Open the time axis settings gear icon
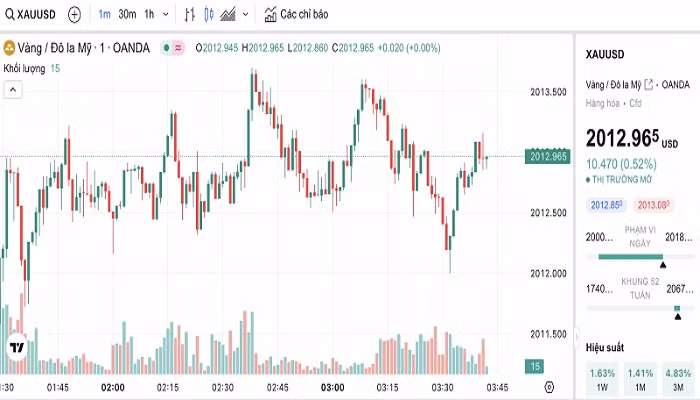 549,387
